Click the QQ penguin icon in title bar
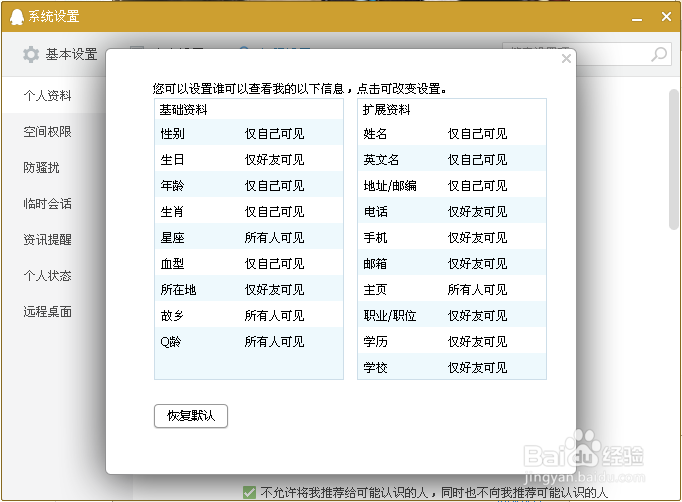This screenshot has height=502, width=682. coord(17,17)
